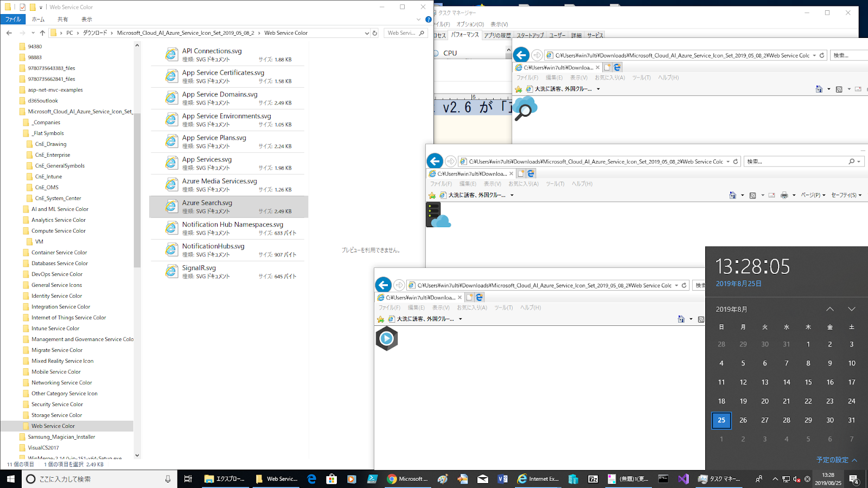Screen dimensions: 868x488
Task: Click the Explorer search box
Action: click(405, 33)
